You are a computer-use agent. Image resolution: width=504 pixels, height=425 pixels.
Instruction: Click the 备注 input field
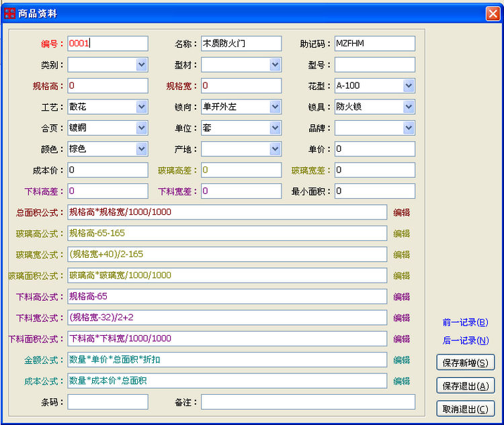(x=308, y=402)
